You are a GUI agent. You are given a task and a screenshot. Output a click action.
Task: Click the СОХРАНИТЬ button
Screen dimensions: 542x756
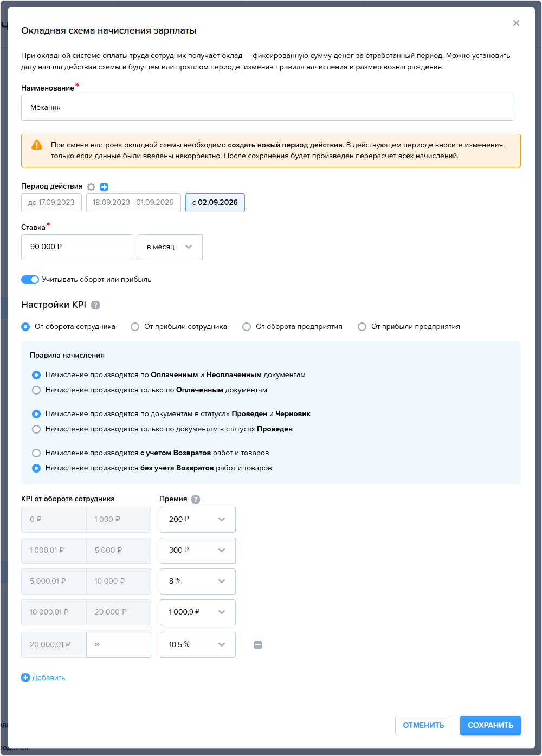coord(491,726)
